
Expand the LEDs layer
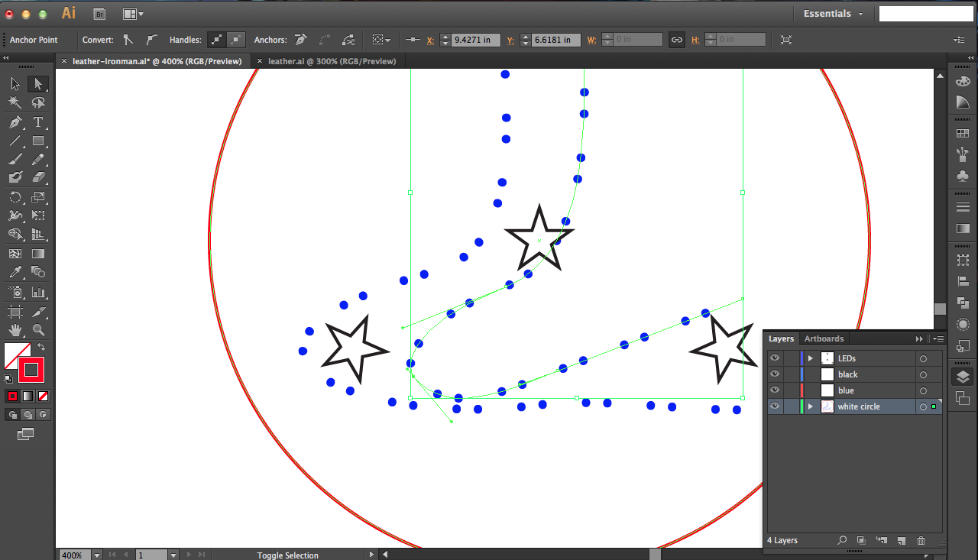pos(811,358)
